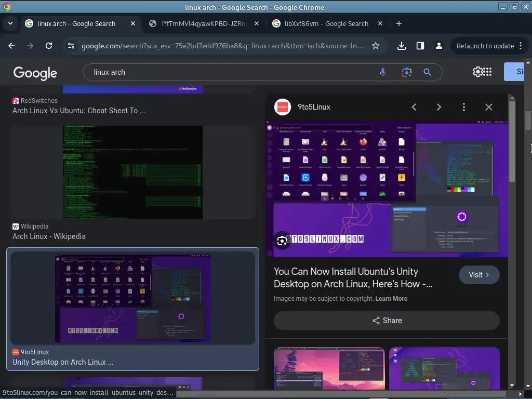Open the purple desktop related image thumbnail

tap(444, 368)
